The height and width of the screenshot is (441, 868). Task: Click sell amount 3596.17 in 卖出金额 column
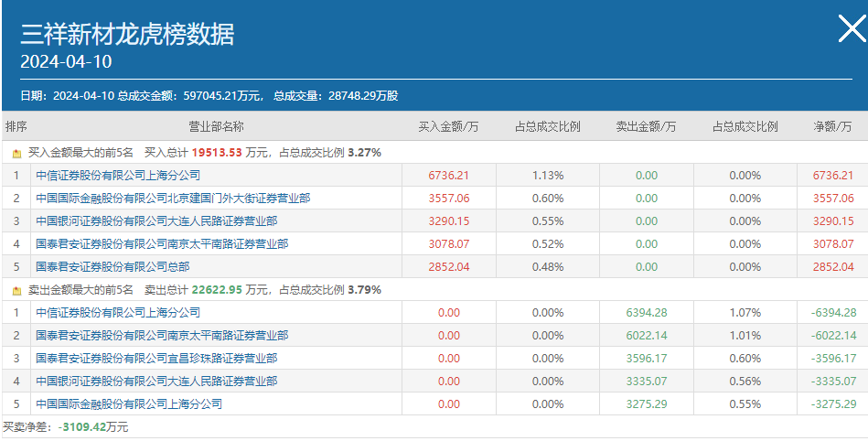click(647, 359)
